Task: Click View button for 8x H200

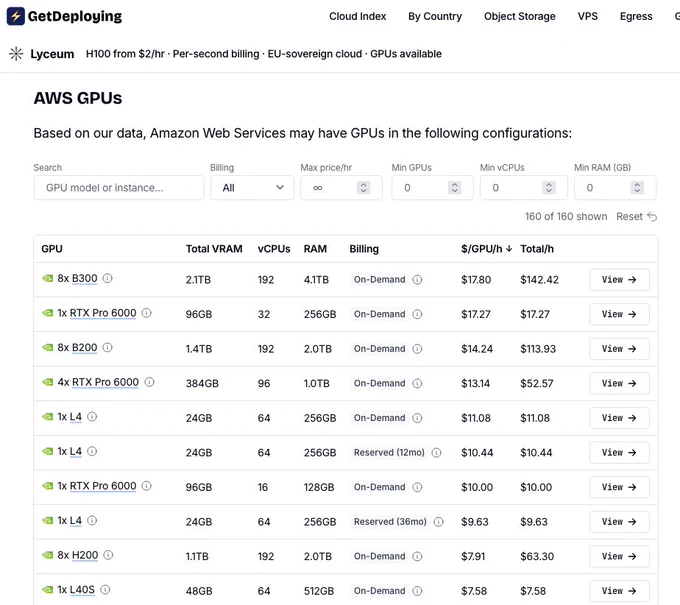Action: 619,556
